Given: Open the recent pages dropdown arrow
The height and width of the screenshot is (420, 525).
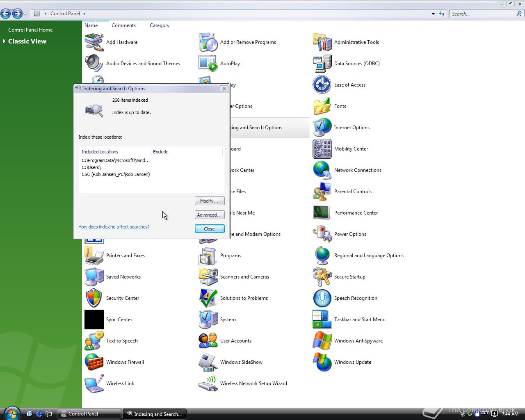Looking at the screenshot, I should tap(25, 14).
